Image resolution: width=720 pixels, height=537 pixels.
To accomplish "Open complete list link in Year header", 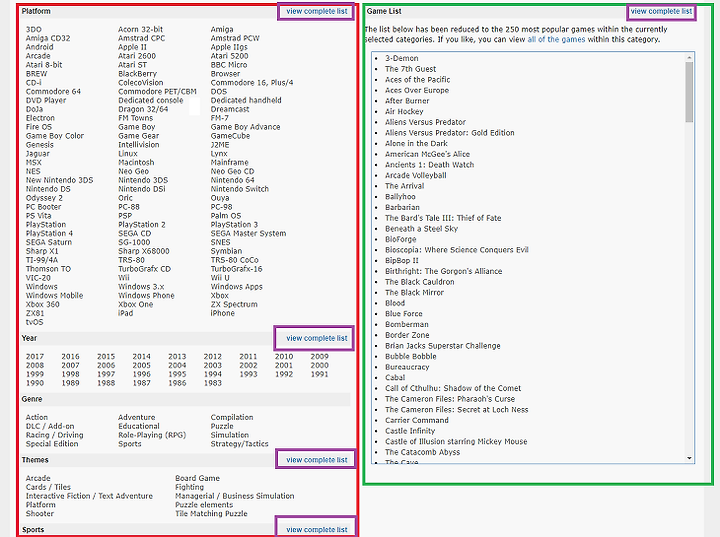I will (x=317, y=338).
